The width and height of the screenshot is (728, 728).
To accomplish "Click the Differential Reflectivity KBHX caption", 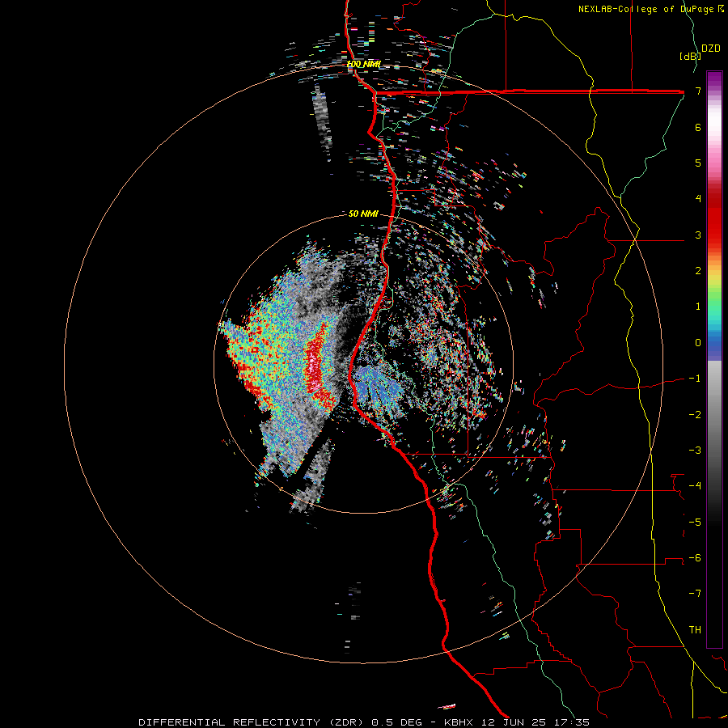I will pos(364,722).
